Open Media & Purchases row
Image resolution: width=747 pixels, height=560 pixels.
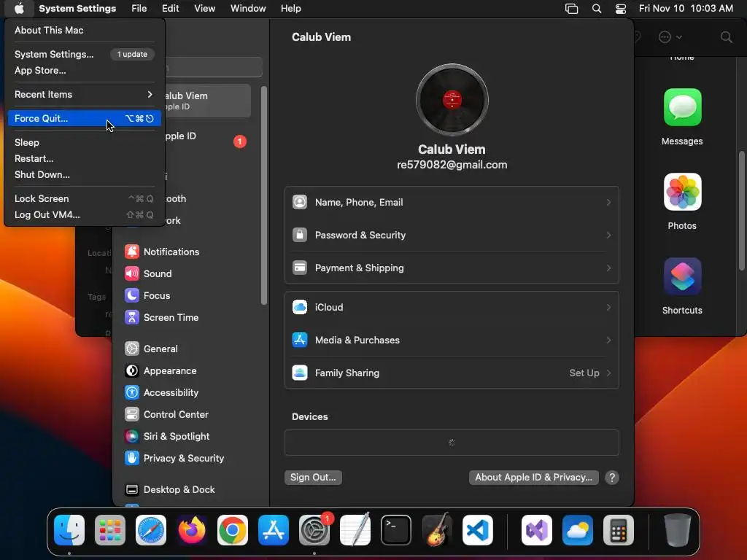pos(452,341)
